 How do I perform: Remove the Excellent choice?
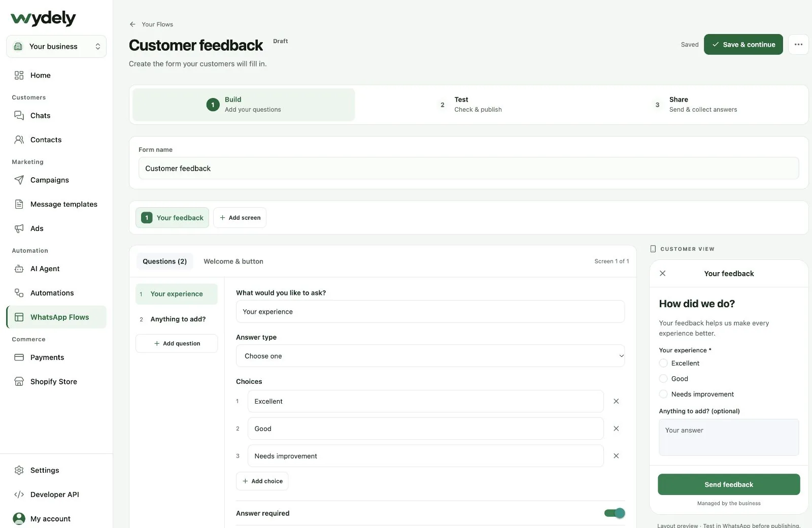click(616, 401)
